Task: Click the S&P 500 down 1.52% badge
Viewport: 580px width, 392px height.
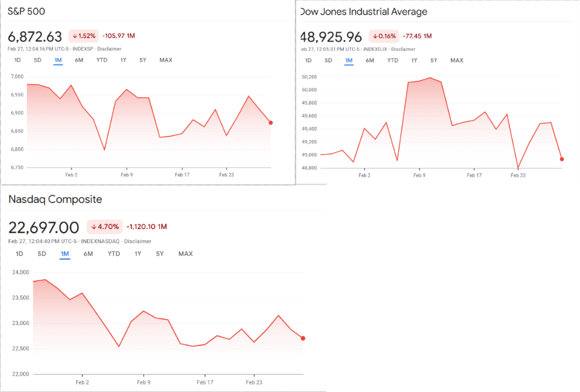Action: 84,35
